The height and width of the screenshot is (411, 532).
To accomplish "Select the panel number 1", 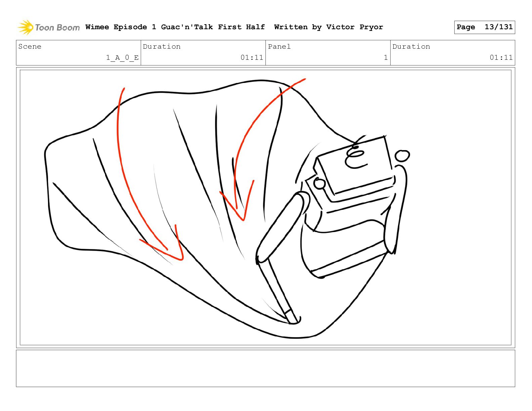I will pyautogui.click(x=386, y=58).
